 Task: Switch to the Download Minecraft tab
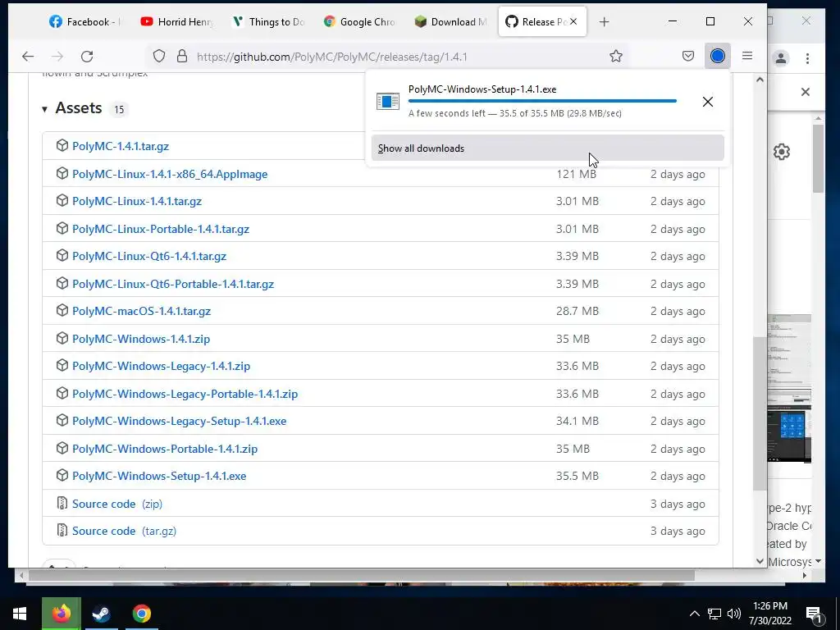pyautogui.click(x=451, y=22)
